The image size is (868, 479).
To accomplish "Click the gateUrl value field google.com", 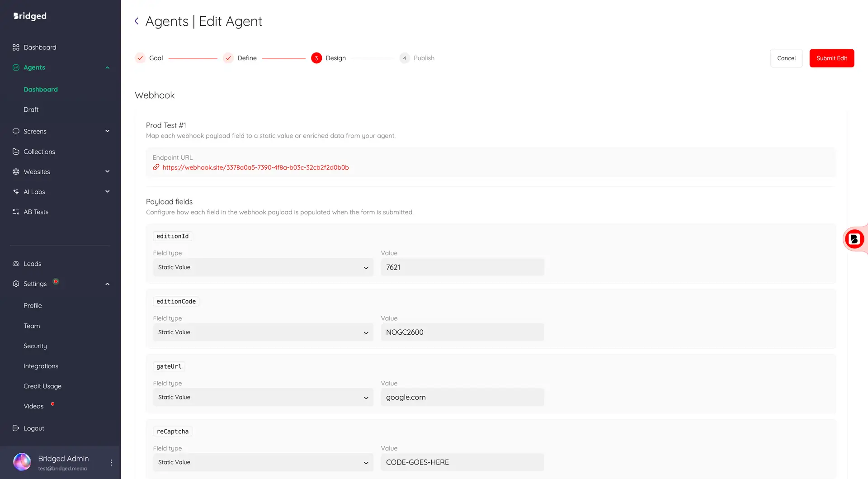I will 462,397.
